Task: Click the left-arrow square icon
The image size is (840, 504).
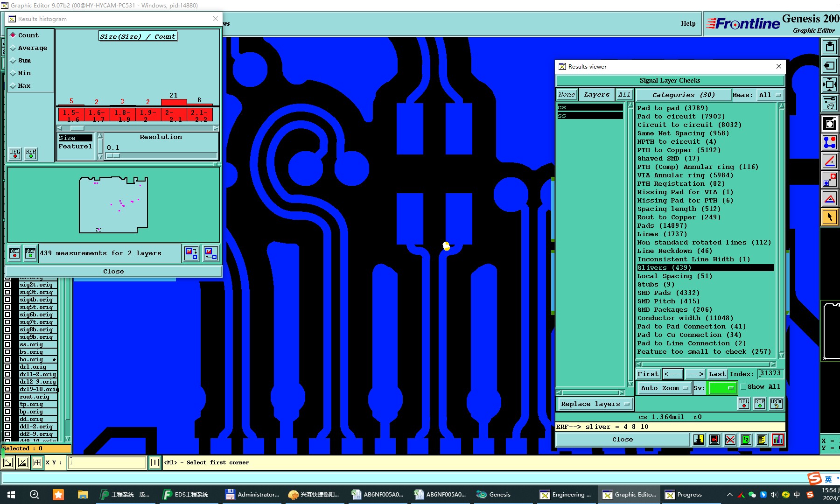Action: (830, 65)
